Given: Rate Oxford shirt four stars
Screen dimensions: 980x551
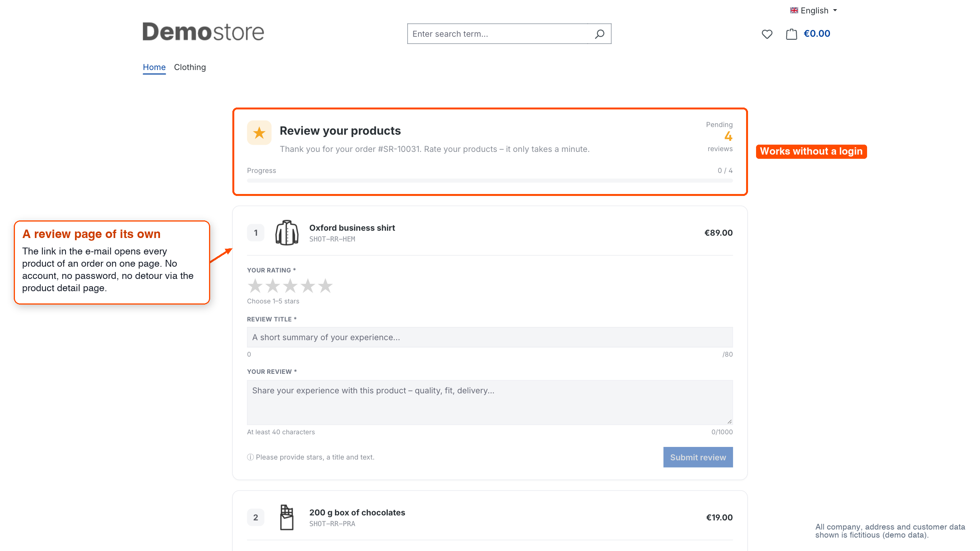Looking at the screenshot, I should [308, 286].
